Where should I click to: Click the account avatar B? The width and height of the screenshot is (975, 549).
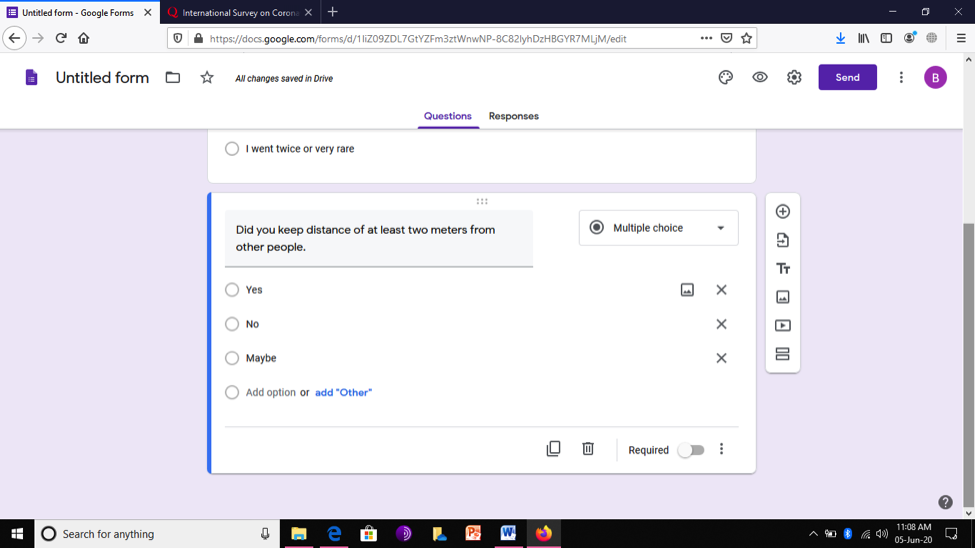(935, 78)
